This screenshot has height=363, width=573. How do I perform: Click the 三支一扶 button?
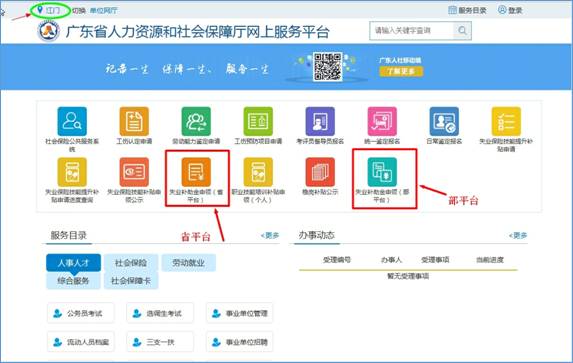pos(160,342)
